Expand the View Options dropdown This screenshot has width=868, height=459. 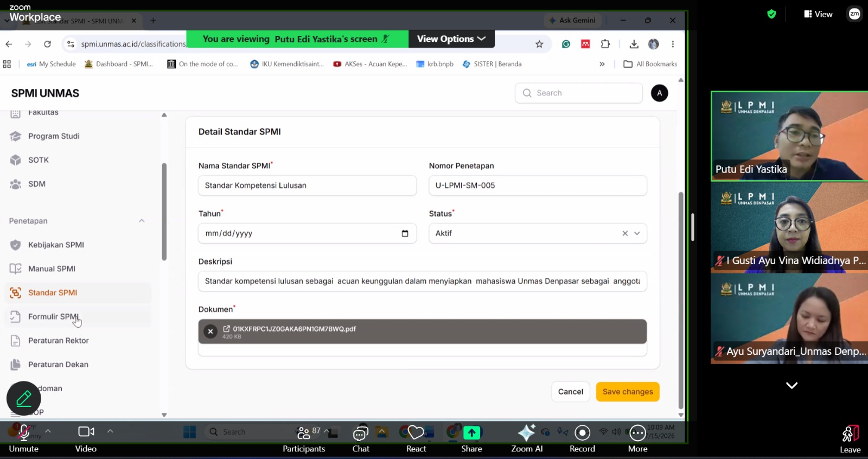451,39
